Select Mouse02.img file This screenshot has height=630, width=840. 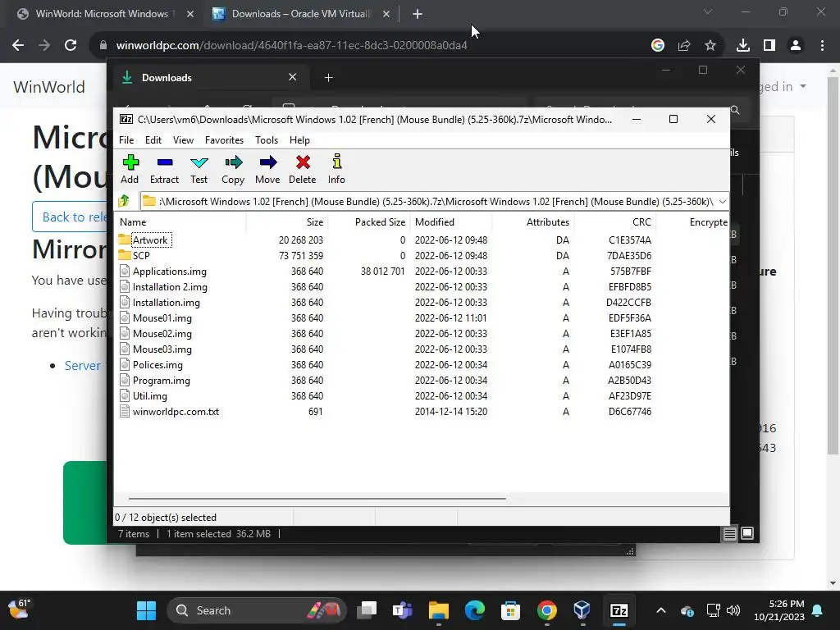(x=162, y=333)
